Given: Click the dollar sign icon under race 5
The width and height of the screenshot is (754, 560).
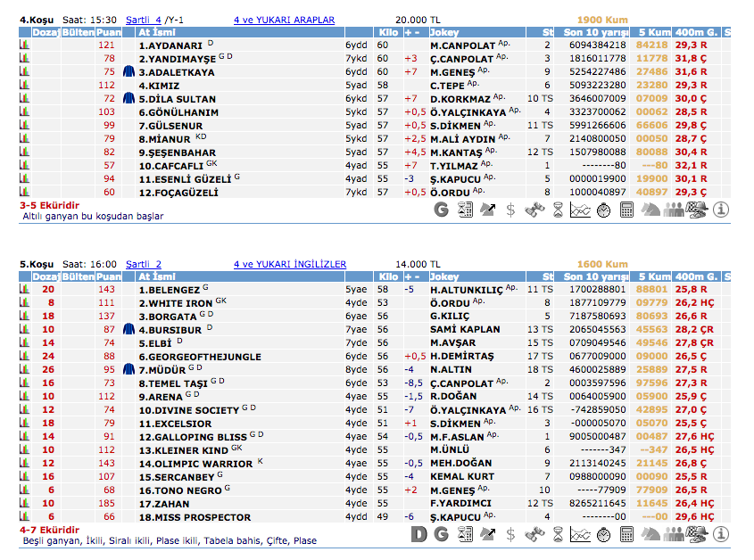Looking at the screenshot, I should pyautogui.click(x=510, y=534).
